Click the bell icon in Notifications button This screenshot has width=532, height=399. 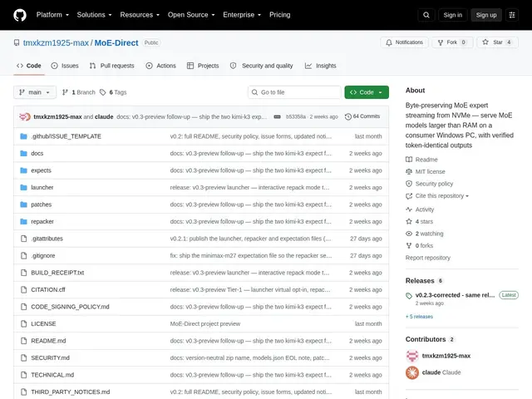tap(389, 42)
